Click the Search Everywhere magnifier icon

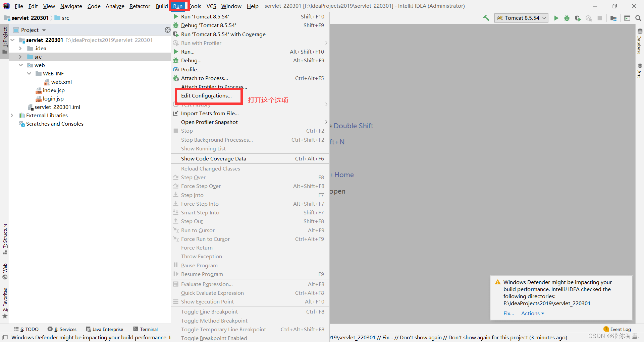pos(638,18)
